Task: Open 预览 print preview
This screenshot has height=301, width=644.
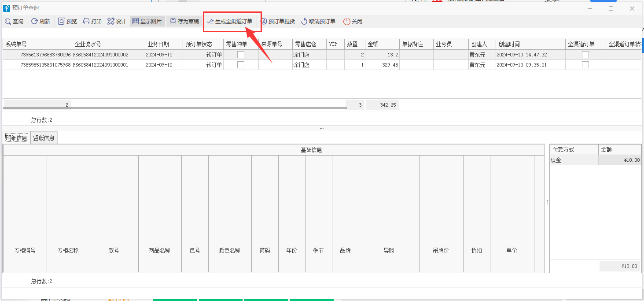Action: pyautogui.click(x=67, y=21)
